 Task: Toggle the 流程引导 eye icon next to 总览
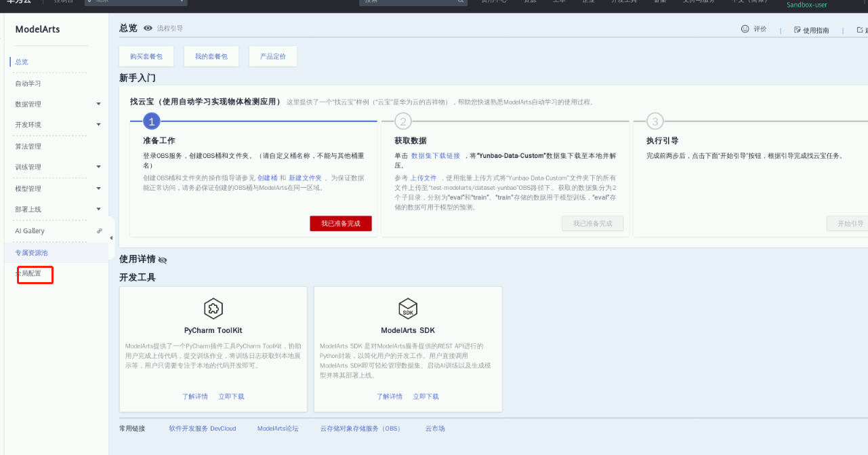[x=148, y=28]
